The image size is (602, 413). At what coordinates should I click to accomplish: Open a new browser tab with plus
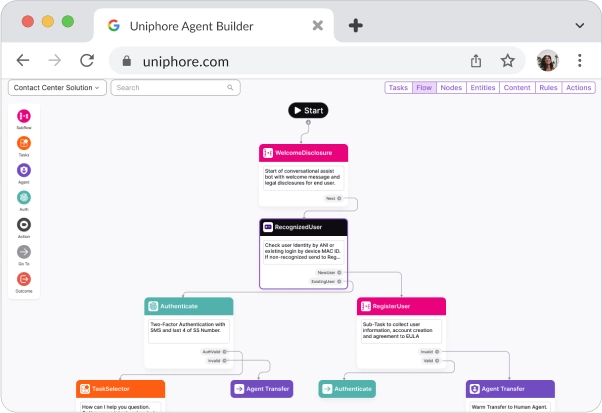pos(355,26)
